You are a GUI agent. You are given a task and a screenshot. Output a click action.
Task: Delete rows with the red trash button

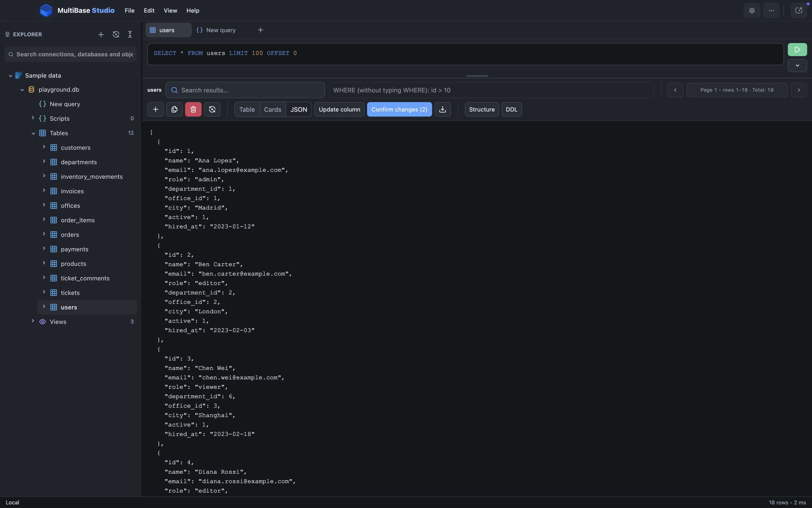(x=193, y=110)
